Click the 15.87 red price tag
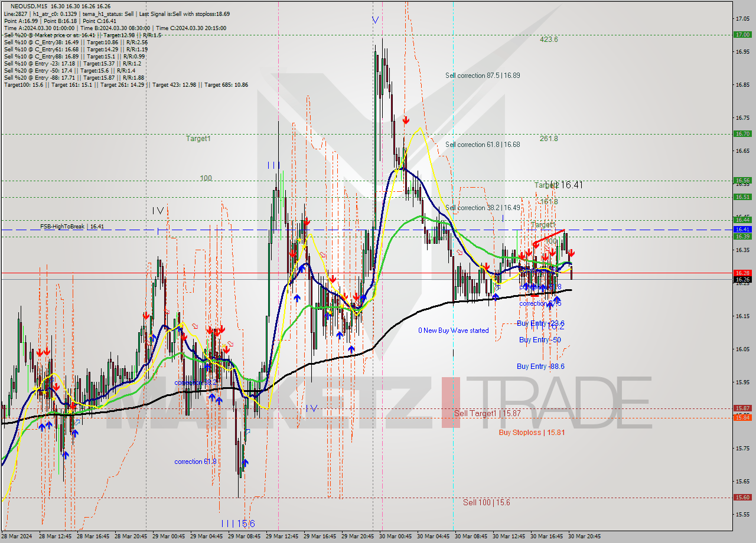756x543 pixels. [x=742, y=408]
